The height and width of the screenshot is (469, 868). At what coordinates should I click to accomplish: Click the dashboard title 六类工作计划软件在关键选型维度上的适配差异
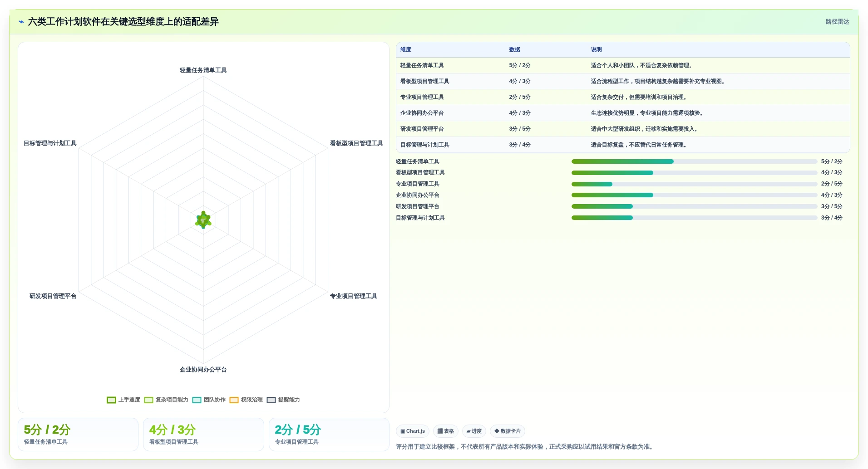[123, 22]
